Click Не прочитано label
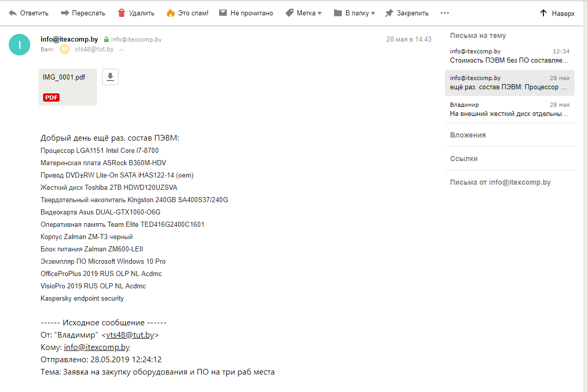Viewport: 587px width, 392px height. click(x=251, y=13)
